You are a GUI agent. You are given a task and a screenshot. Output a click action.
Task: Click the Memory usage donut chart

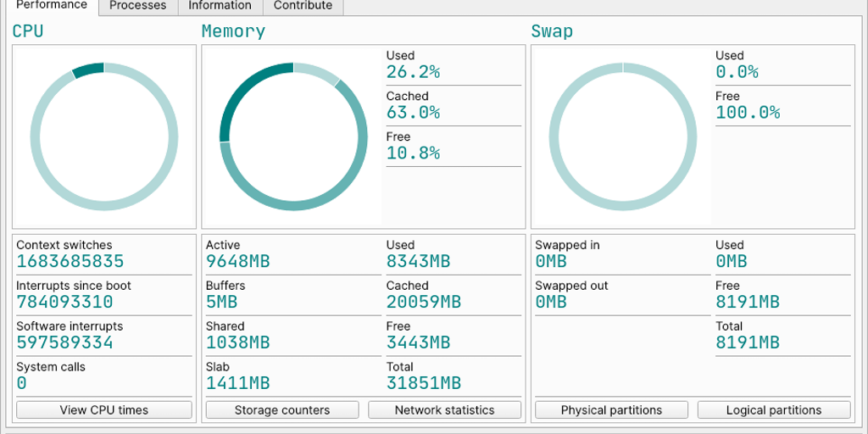click(293, 136)
